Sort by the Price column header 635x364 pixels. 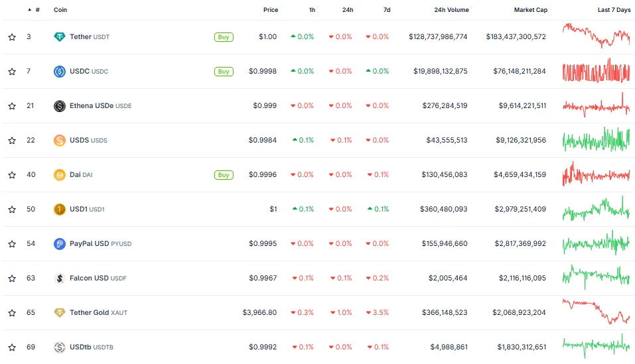[x=271, y=10]
